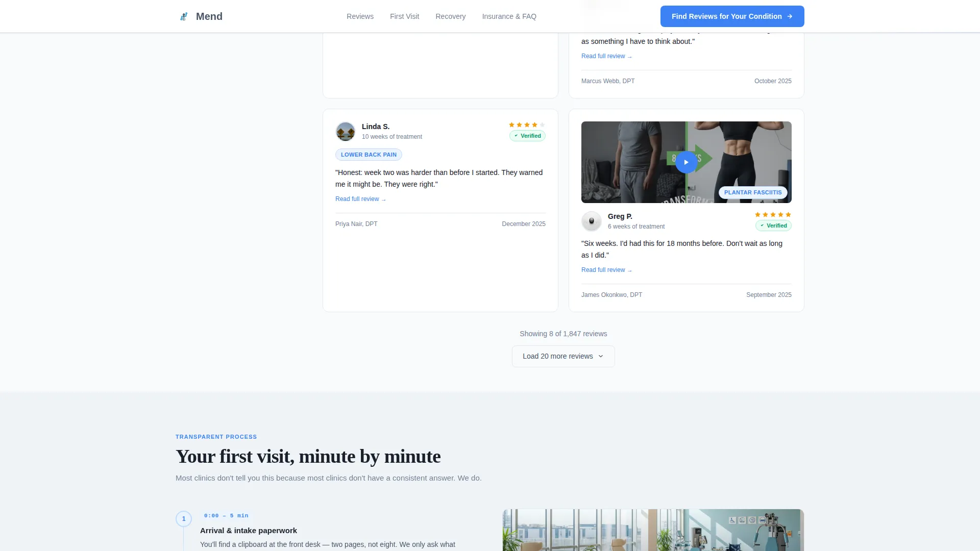Open Read full review in Greg P. card
This screenshot has height=551, width=980.
pos(606,270)
